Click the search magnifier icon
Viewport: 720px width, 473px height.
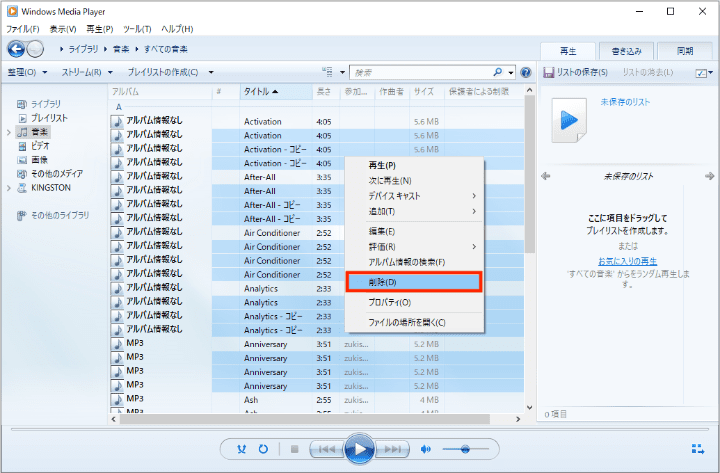click(498, 72)
